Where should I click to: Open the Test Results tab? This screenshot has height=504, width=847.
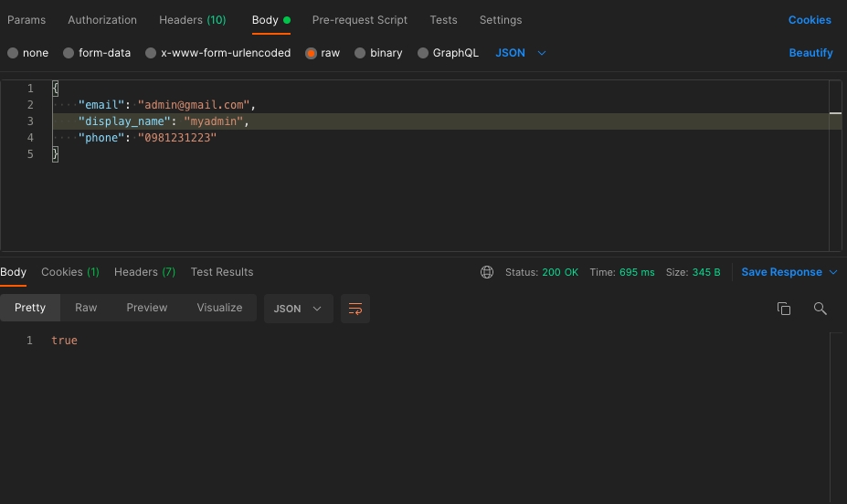[x=222, y=272]
